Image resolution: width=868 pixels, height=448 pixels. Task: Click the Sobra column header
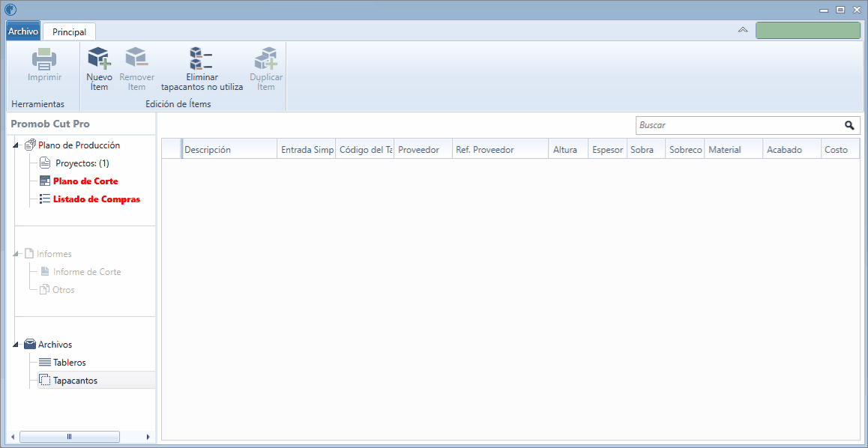(x=646, y=149)
